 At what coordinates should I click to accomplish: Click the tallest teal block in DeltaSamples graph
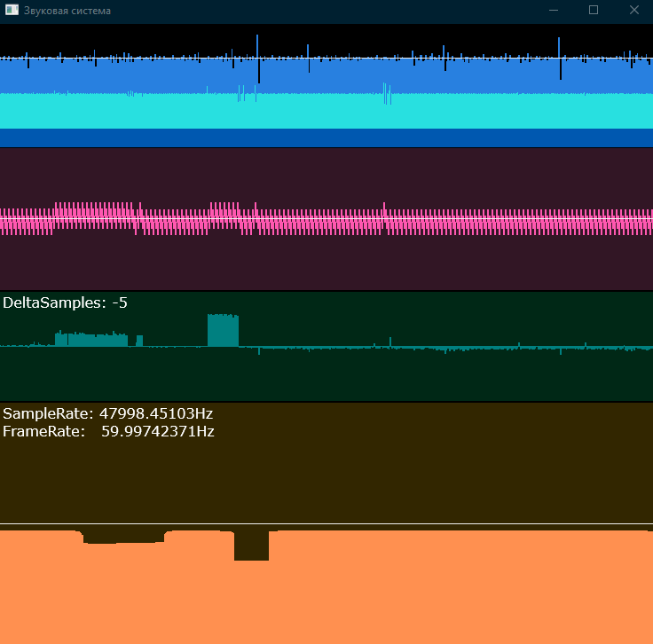click(223, 330)
